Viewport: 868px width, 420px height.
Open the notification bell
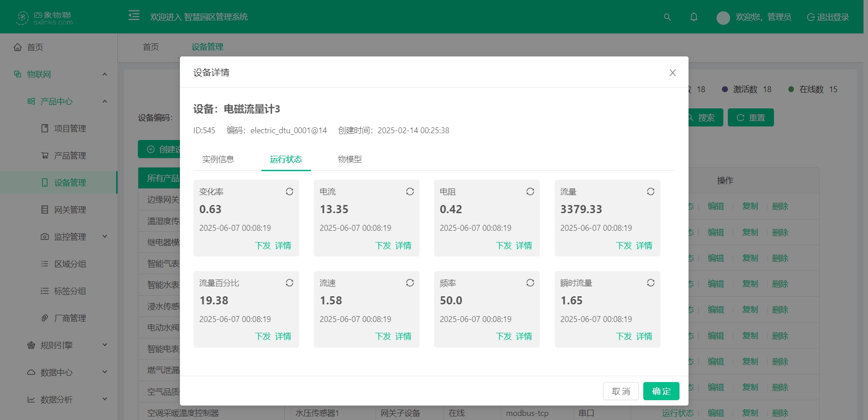pyautogui.click(x=693, y=17)
